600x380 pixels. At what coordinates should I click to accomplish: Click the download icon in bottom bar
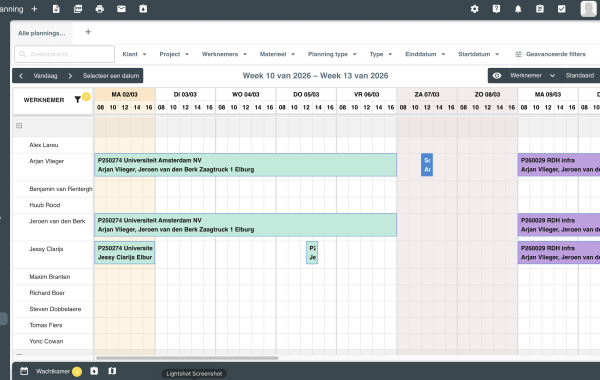point(94,371)
